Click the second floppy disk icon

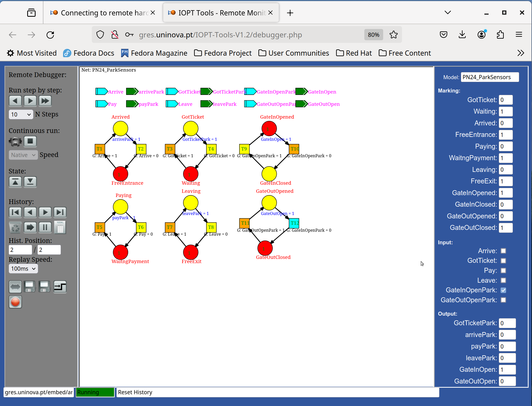[44, 287]
